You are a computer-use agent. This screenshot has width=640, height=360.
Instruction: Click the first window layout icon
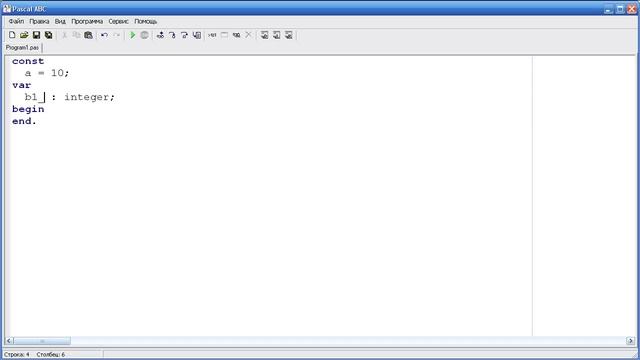[264, 35]
